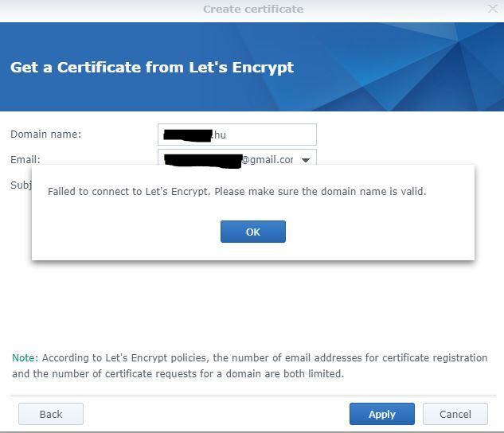Click the 'Get a Certificate from Let's Encrypt' heading
The image size is (504, 433).
point(152,68)
